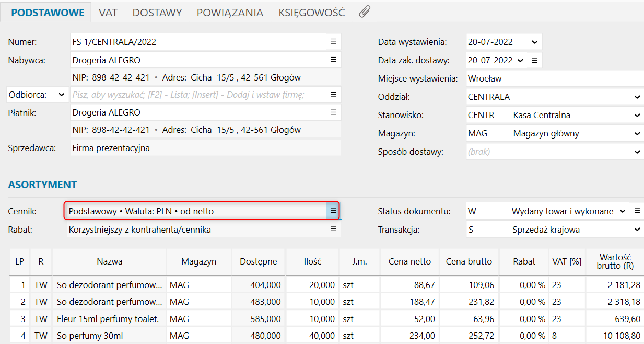Click the Rabat field menu icon
This screenshot has height=344, width=644.
click(x=334, y=229)
